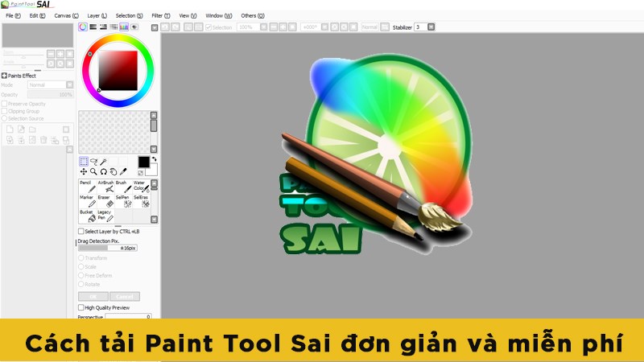Screen dimensions: 644x362
Task: Select the rectangular Selection tool
Action: pos(84,162)
